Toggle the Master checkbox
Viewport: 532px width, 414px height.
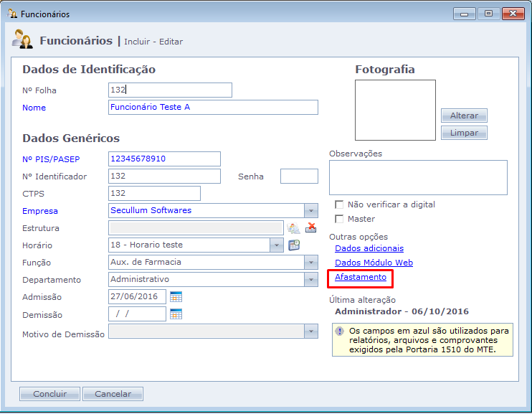[339, 219]
